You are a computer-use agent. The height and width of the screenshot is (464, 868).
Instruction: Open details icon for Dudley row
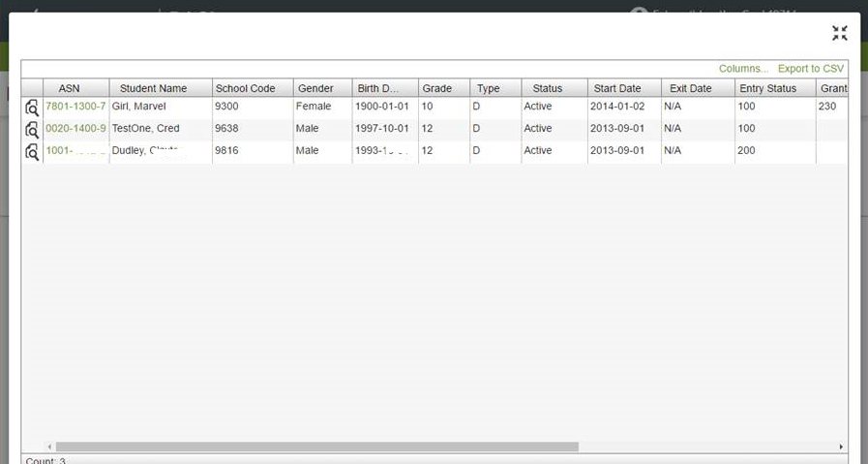[32, 152]
